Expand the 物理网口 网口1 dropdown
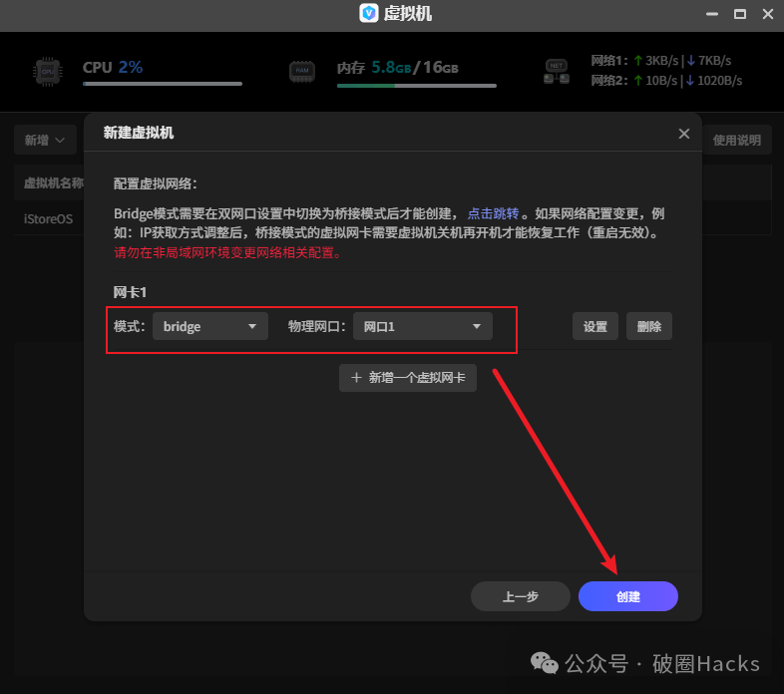Viewport: 784px width, 694px height. (x=422, y=326)
